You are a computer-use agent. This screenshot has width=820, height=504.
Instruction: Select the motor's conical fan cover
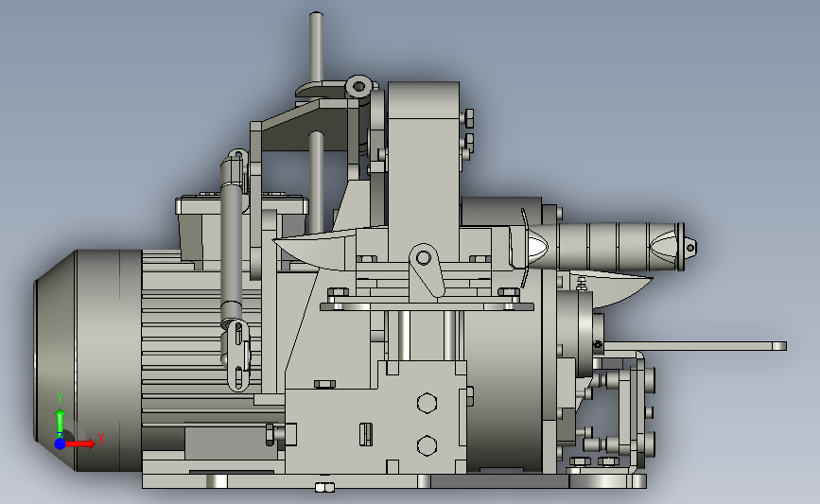[x=56, y=361]
